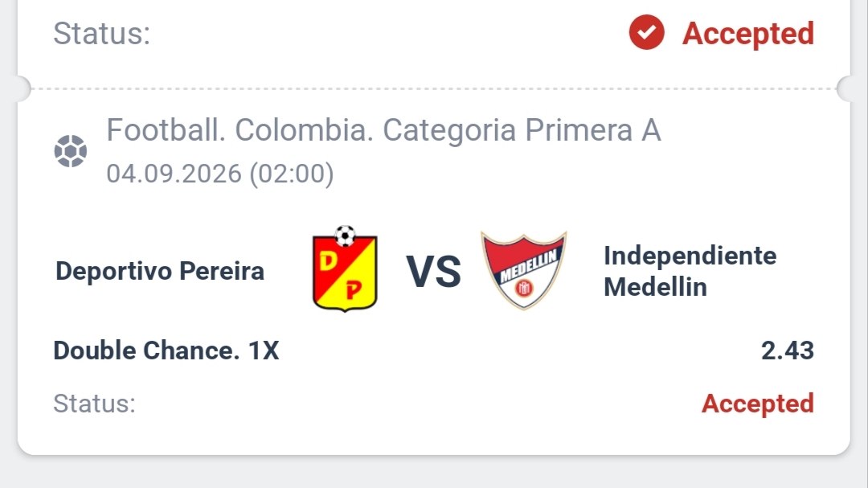
Task: Tap the soccer ball atop Pereira crest
Action: click(x=345, y=236)
